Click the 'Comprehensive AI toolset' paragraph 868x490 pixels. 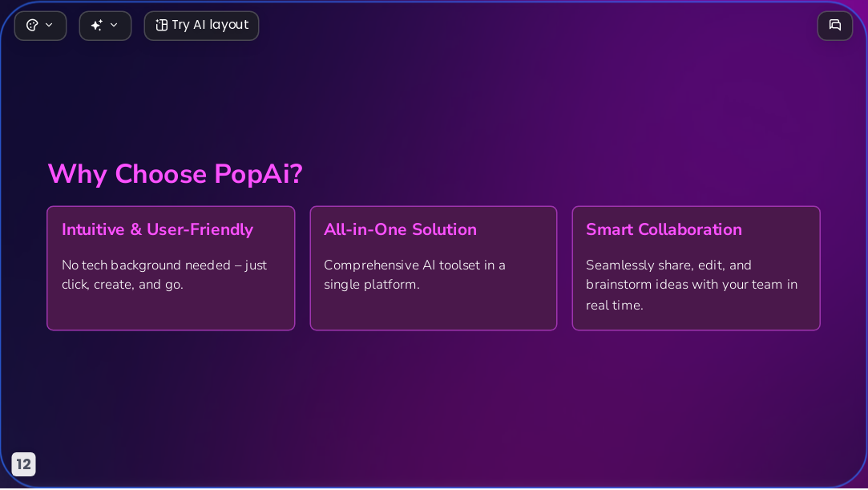(414, 274)
